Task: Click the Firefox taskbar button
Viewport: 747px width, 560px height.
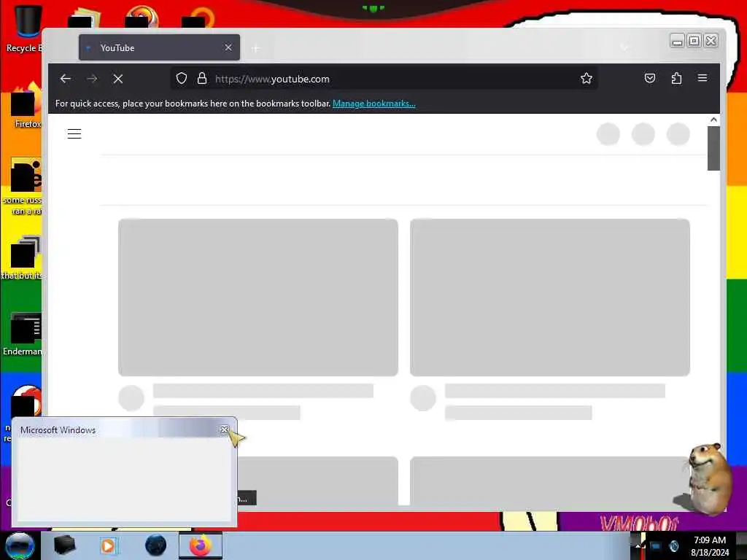Action: 200,545
